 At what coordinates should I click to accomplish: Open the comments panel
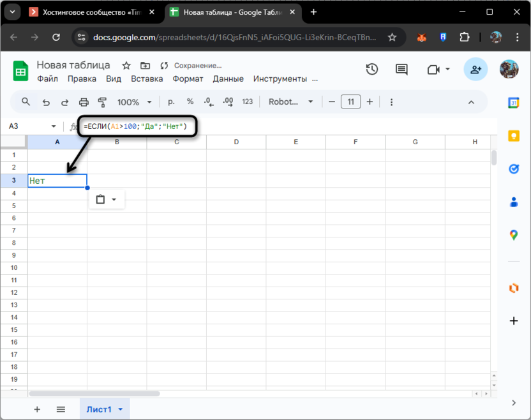click(x=401, y=70)
